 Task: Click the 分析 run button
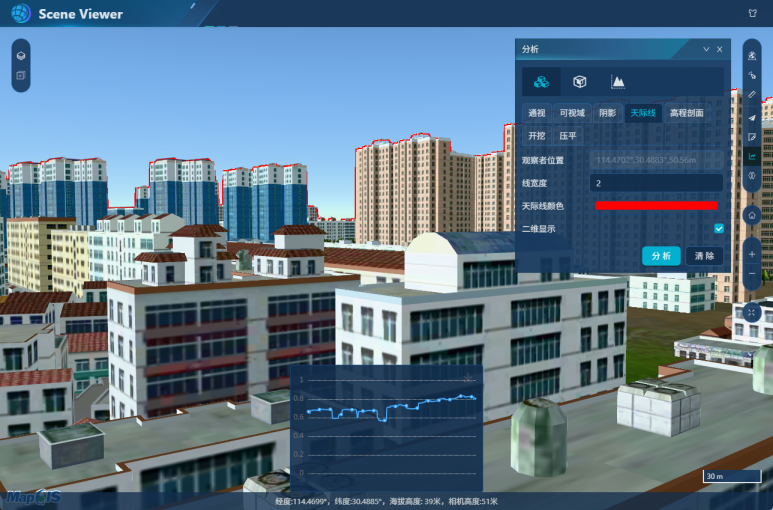tap(661, 256)
